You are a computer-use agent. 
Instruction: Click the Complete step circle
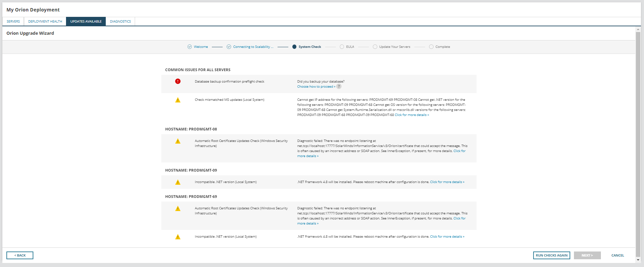tap(431, 47)
